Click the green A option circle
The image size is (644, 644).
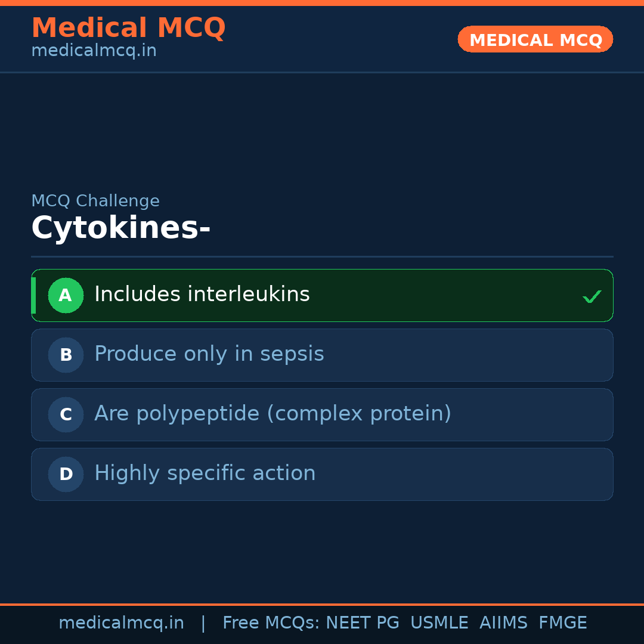point(66,295)
